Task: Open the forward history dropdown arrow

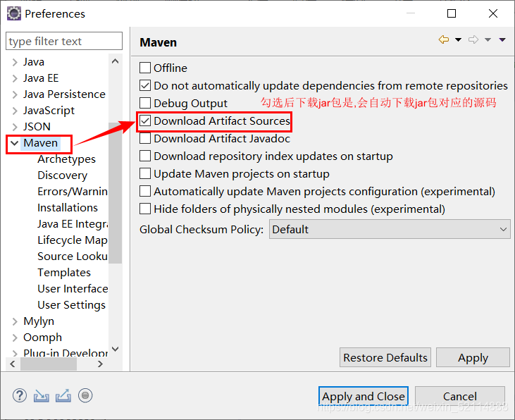Action: pyautogui.click(x=488, y=39)
